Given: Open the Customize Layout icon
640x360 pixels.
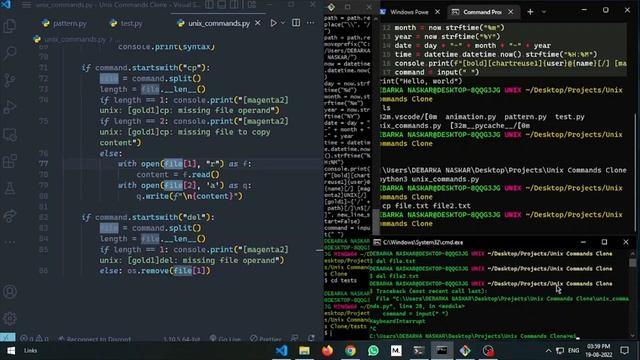Looking at the screenshot, I should click(x=252, y=5).
